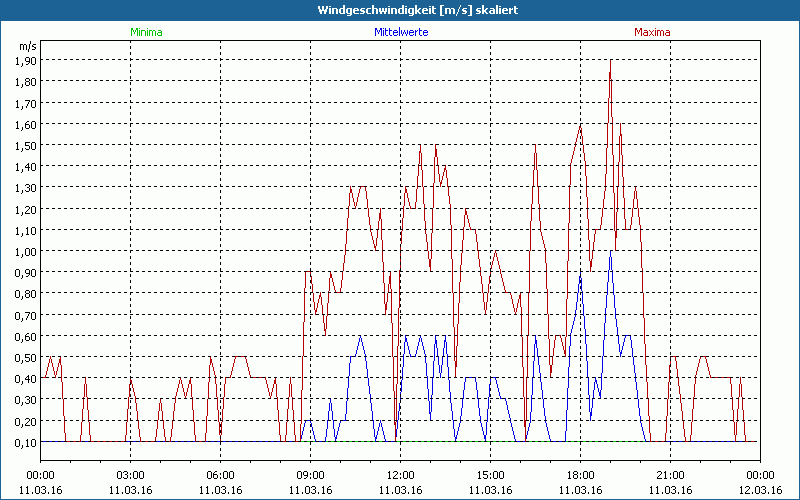800x500 pixels.
Task: Click the 21:00 time axis label
Action: point(670,475)
